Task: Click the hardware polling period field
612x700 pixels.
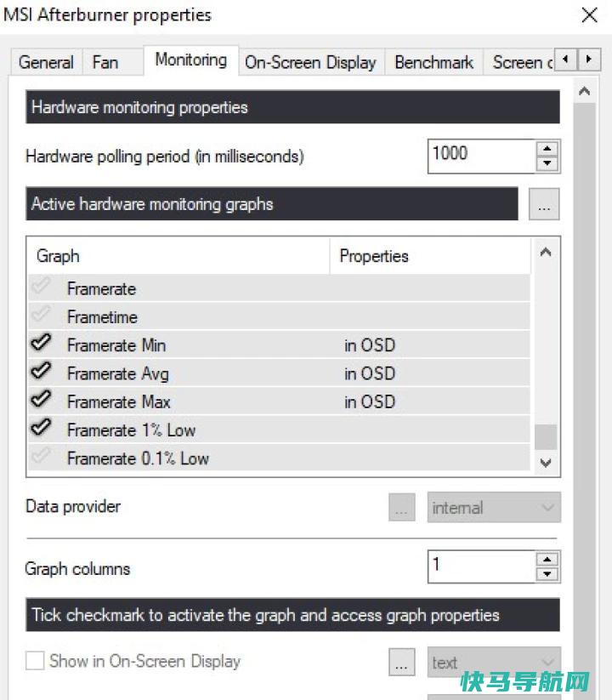Action: tap(482, 157)
